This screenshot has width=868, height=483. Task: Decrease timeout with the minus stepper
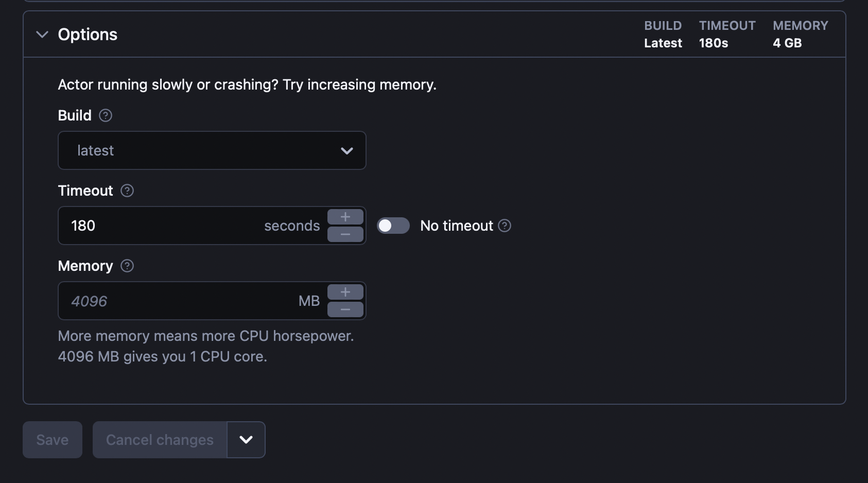(345, 235)
